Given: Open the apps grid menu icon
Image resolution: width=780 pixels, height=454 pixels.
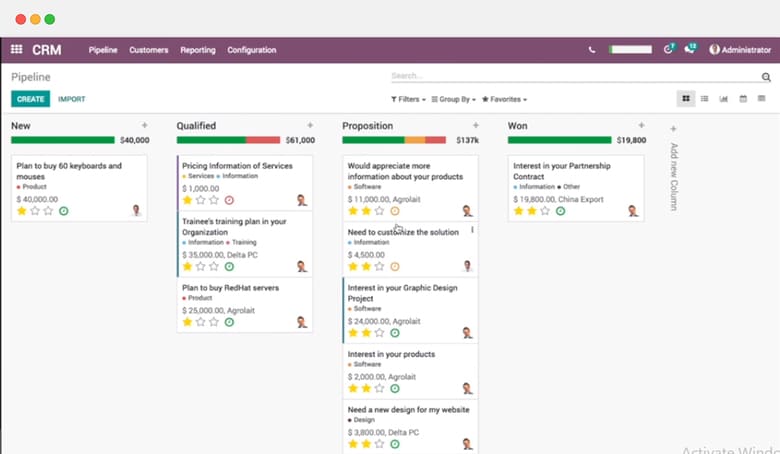Looking at the screenshot, I should 16,49.
